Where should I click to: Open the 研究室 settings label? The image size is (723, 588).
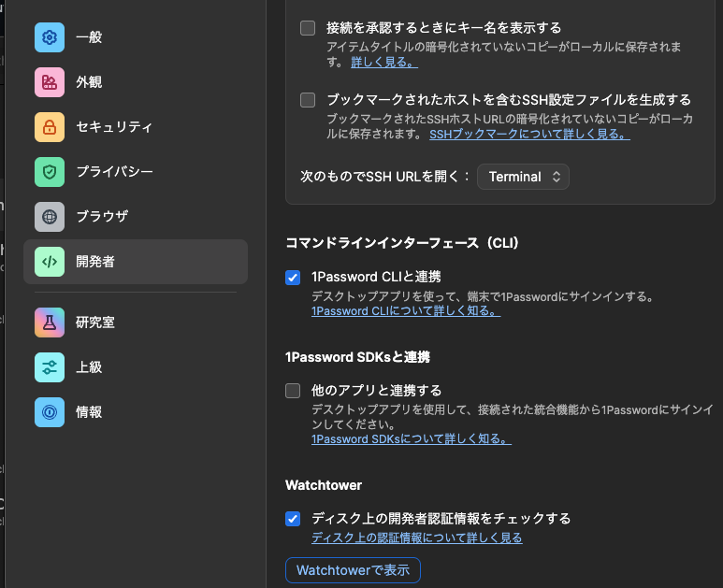(x=95, y=323)
